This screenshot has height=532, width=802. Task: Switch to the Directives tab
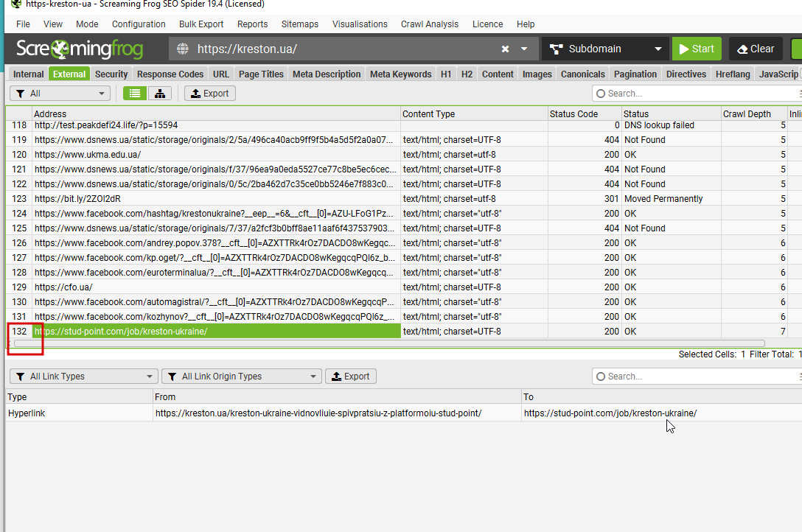[686, 74]
